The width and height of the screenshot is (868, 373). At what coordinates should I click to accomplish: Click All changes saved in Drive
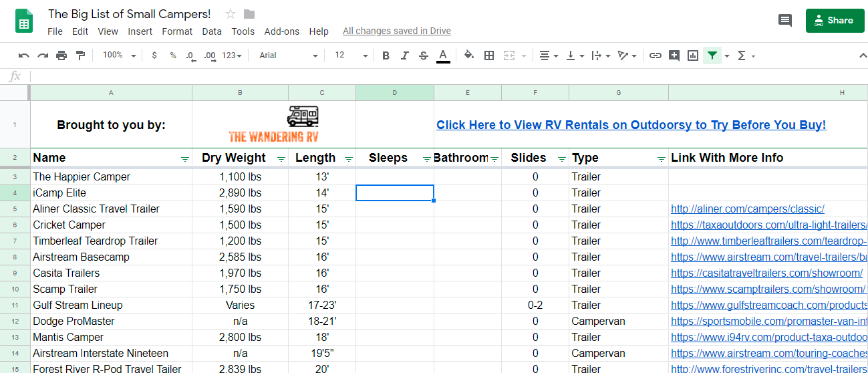[397, 31]
